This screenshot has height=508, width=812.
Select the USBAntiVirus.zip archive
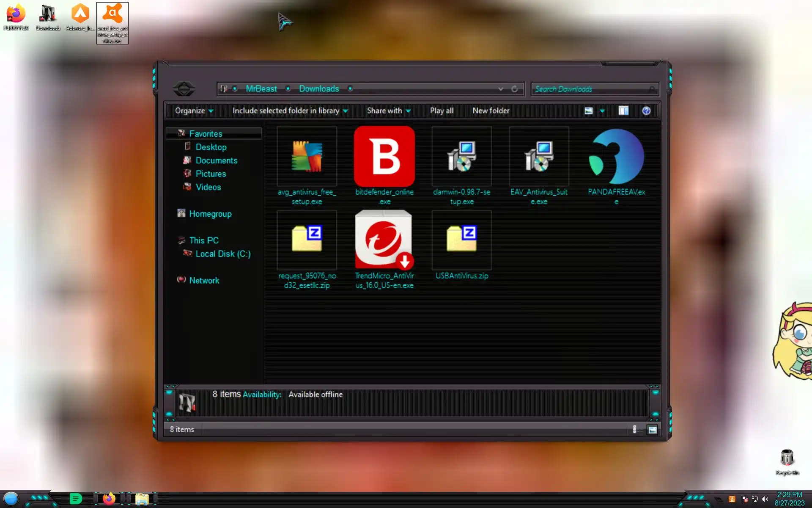461,240
